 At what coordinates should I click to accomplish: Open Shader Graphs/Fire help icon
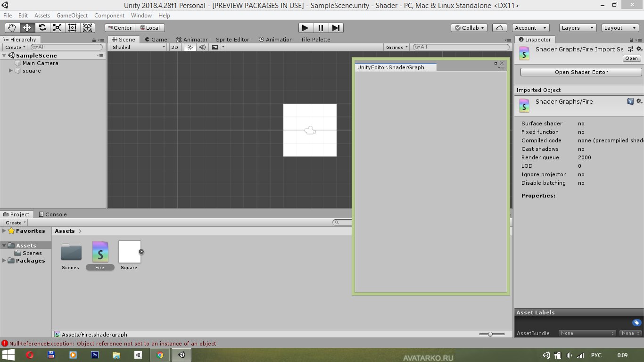pos(631,101)
